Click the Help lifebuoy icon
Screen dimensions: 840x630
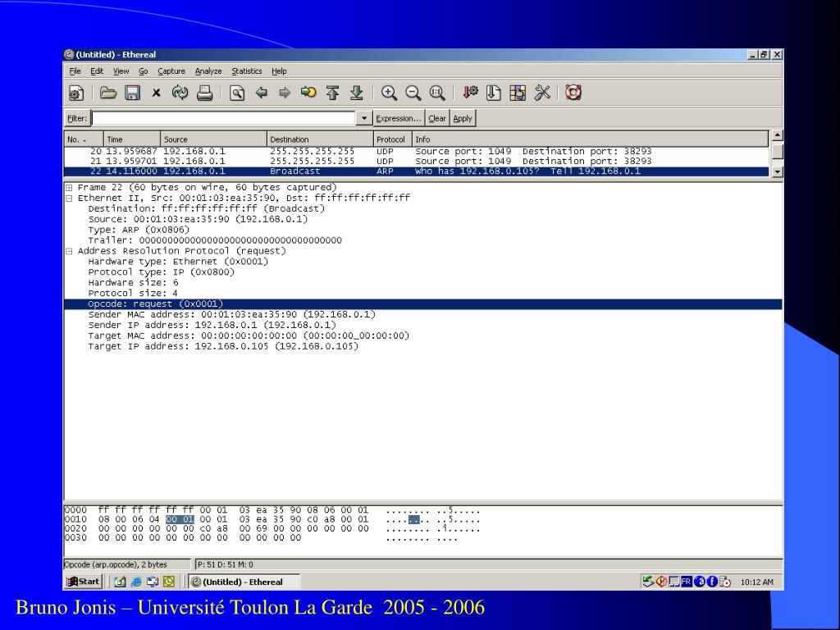[x=573, y=94]
